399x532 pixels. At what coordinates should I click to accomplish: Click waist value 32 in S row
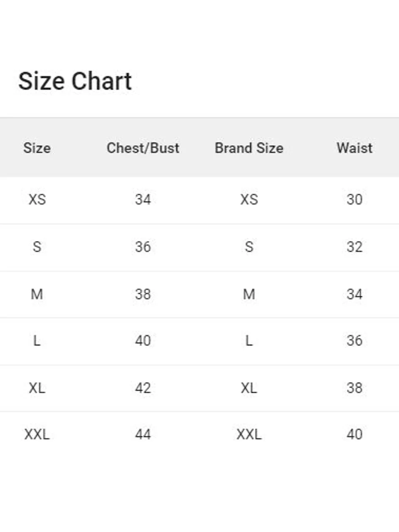355,247
